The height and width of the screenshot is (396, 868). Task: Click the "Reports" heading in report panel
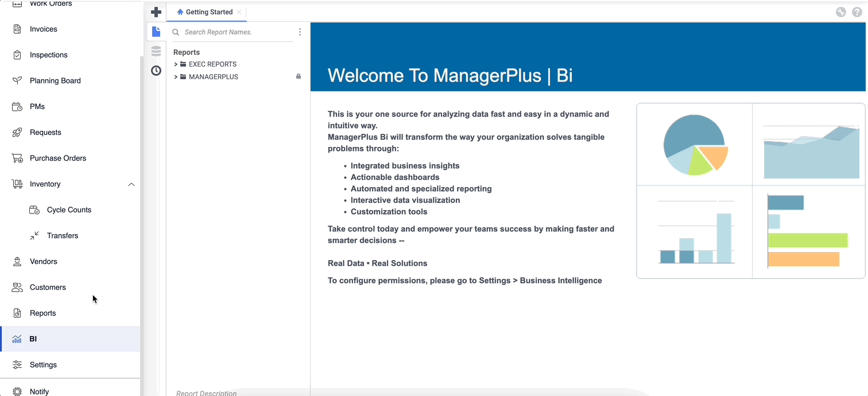point(187,52)
